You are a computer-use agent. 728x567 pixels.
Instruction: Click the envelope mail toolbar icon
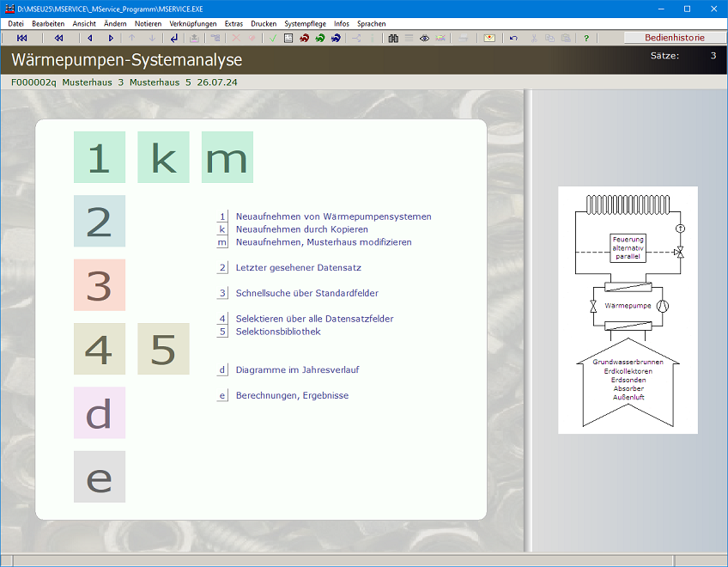[488, 38]
